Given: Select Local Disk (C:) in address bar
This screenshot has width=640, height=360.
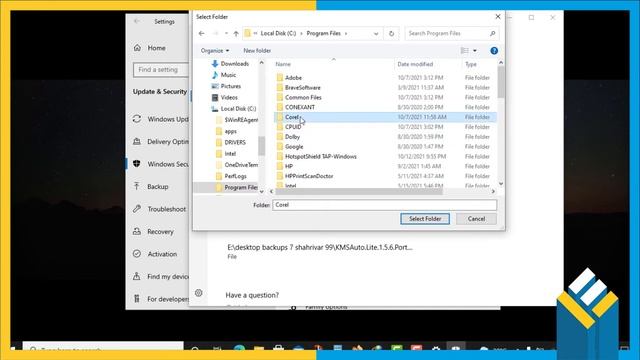Looking at the screenshot, I should 278,33.
